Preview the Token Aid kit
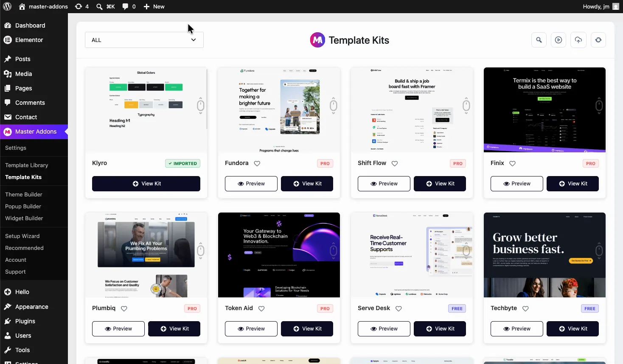 (x=251, y=329)
